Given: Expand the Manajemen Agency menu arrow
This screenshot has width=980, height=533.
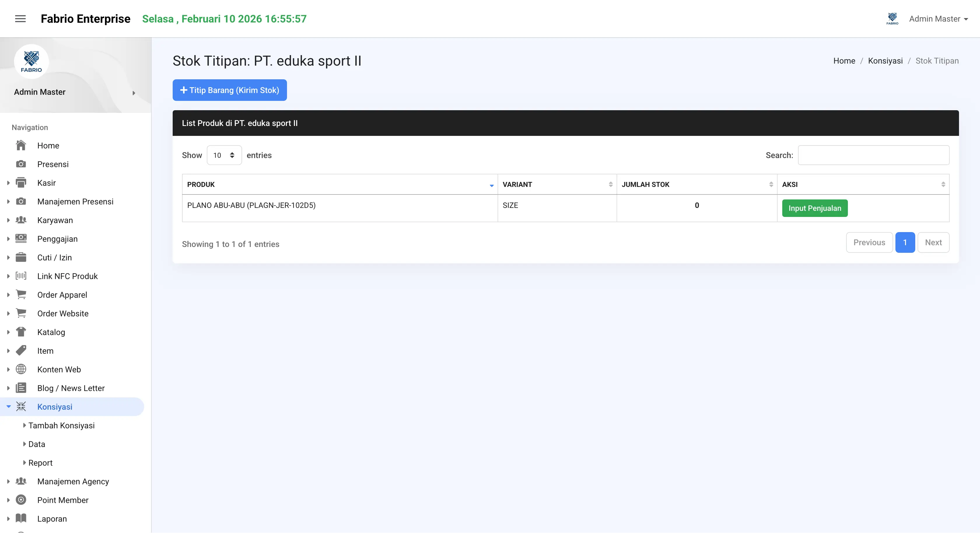Looking at the screenshot, I should (x=8, y=481).
